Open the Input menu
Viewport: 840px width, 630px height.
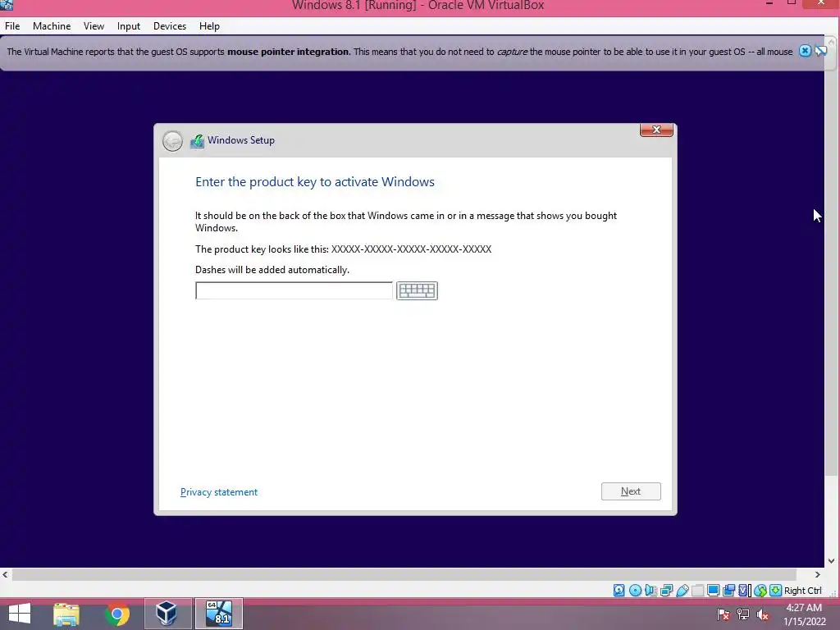(x=129, y=25)
